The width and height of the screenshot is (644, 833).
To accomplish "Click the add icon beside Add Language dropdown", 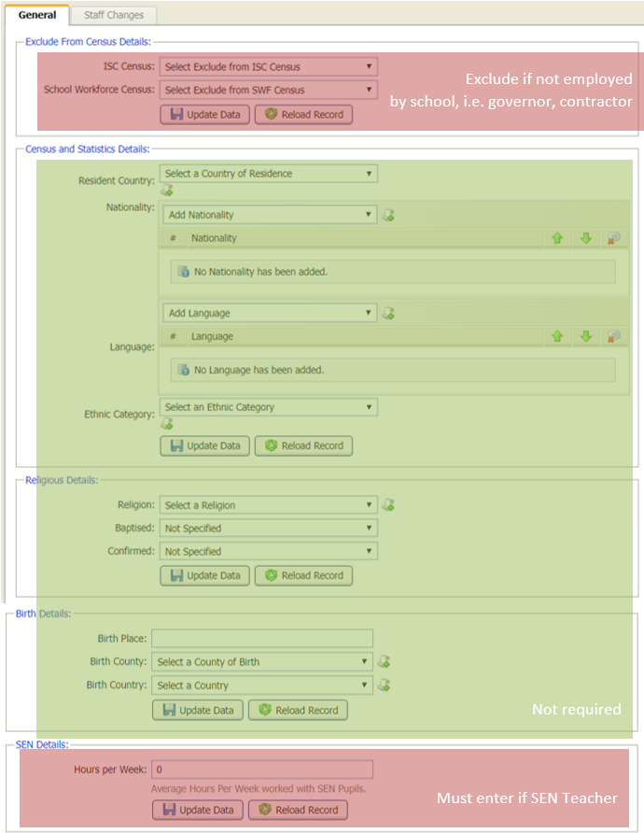I will (x=388, y=313).
